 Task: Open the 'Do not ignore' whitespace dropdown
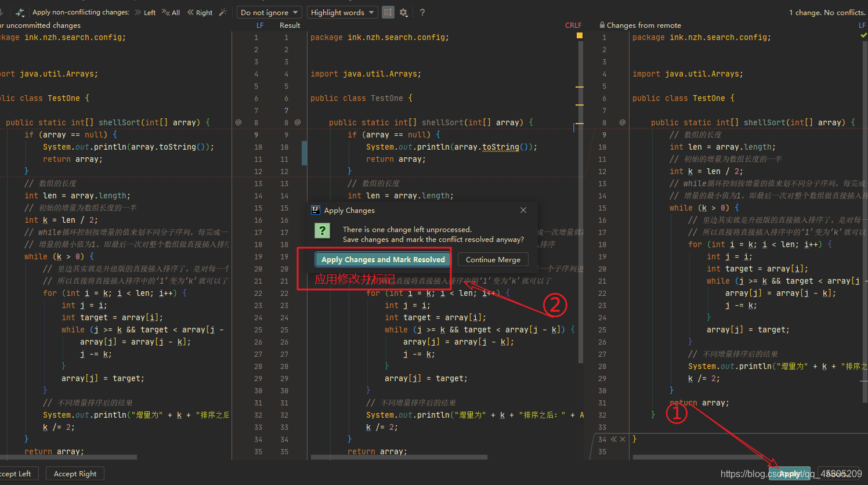click(269, 12)
